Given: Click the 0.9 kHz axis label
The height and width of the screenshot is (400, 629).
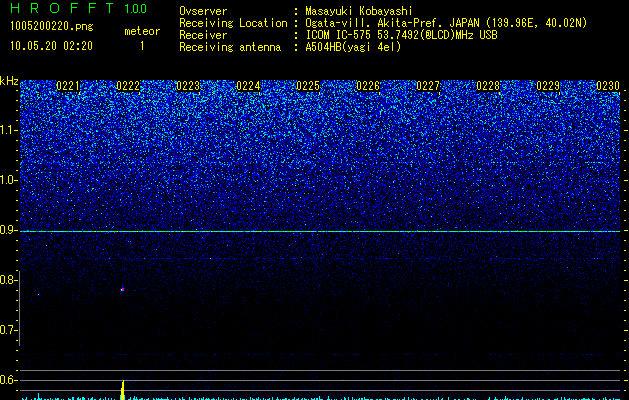Looking at the screenshot, I should 8,230.
